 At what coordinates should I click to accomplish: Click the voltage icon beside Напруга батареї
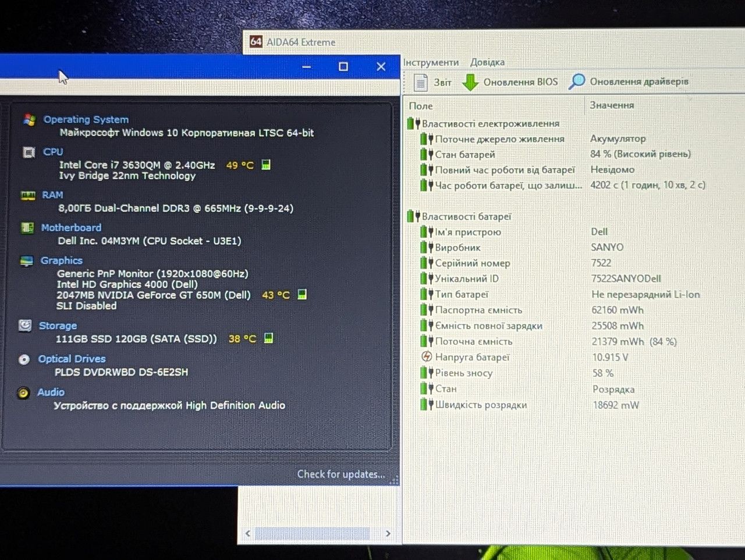click(427, 357)
